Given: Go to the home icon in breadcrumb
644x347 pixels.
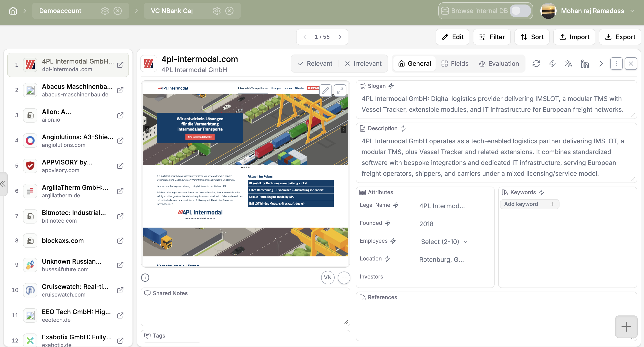Looking at the screenshot, I should tap(13, 11).
